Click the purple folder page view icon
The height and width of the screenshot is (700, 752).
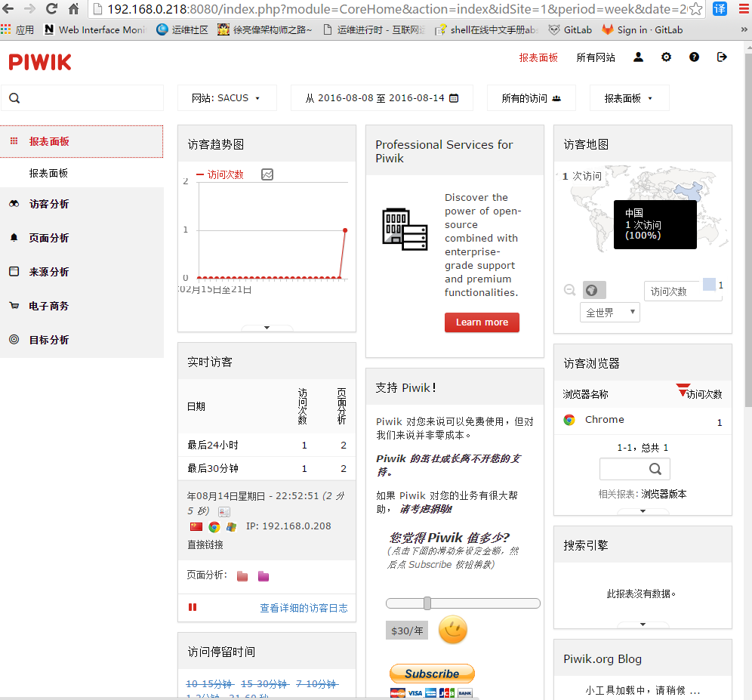264,576
